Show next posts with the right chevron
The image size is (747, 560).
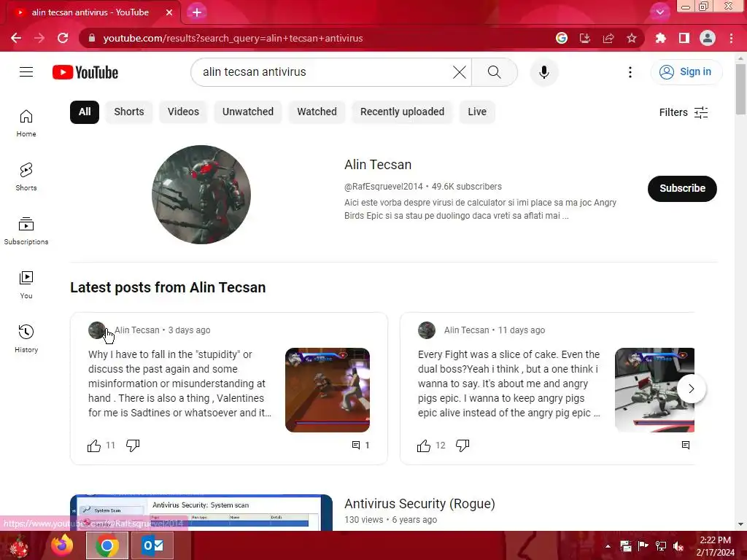pos(692,389)
